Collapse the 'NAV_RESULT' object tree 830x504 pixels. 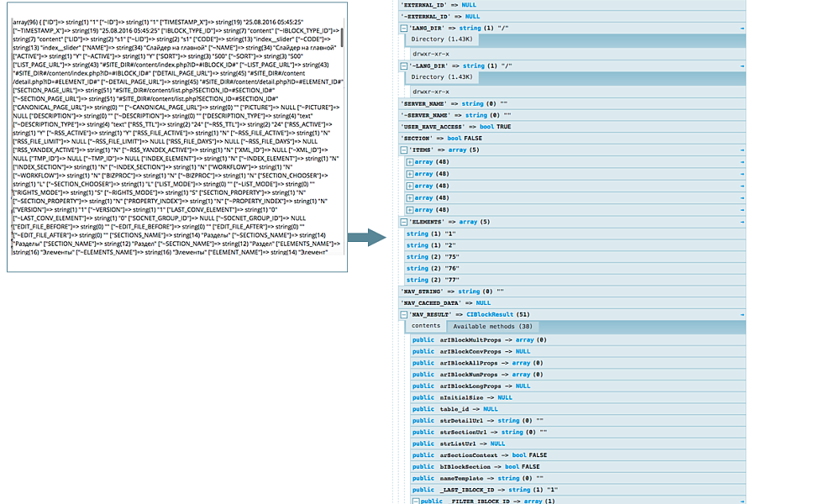pyautogui.click(x=402, y=316)
